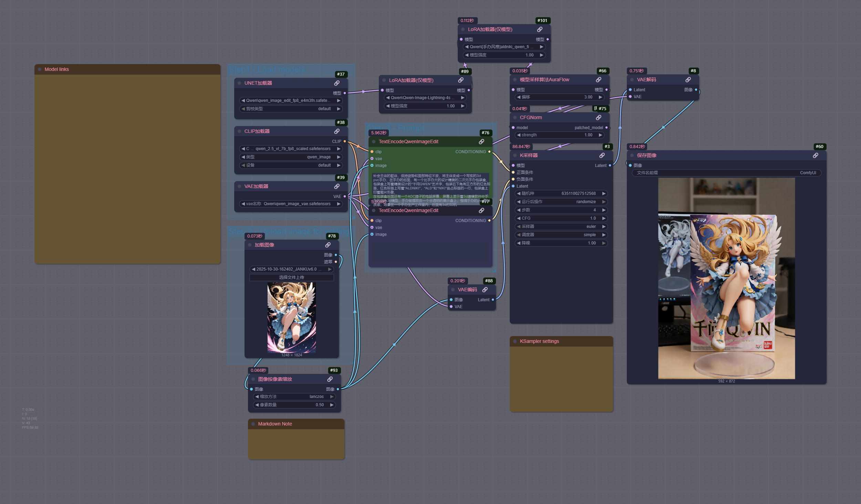Toggle collapse dot on 加载图像 node
Screen dimensions: 861x504
250,245
